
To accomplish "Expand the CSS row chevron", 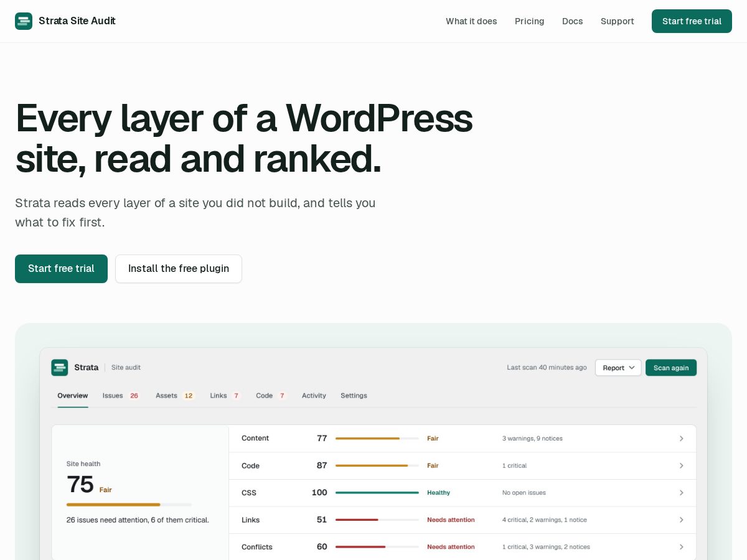I will (681, 493).
